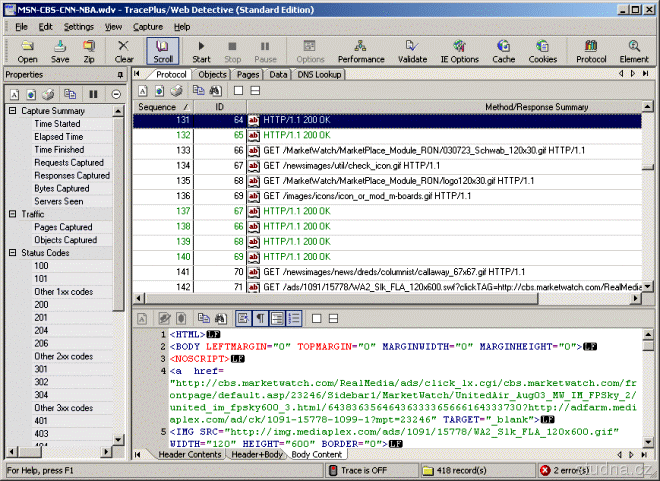Select record sequence 141 callaway GIF request

pos(400,271)
